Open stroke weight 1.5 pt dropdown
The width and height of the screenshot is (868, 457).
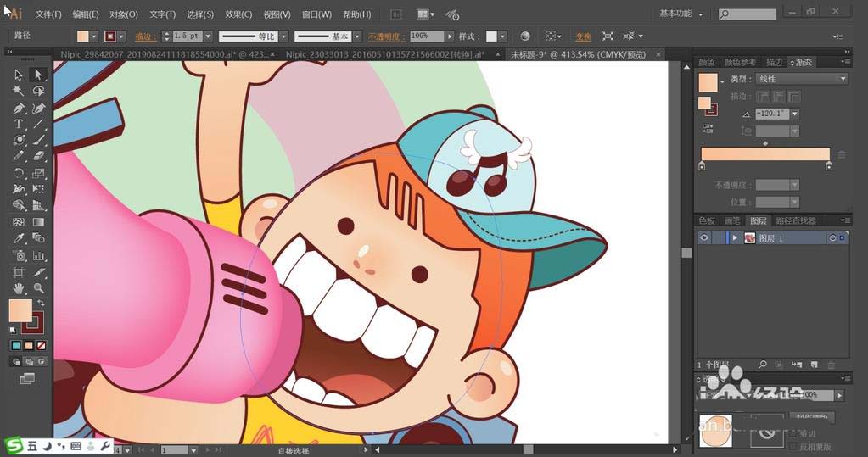pos(208,36)
